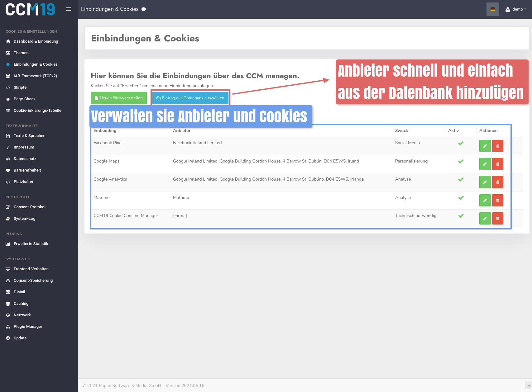Open the demo user dropdown

516,9
